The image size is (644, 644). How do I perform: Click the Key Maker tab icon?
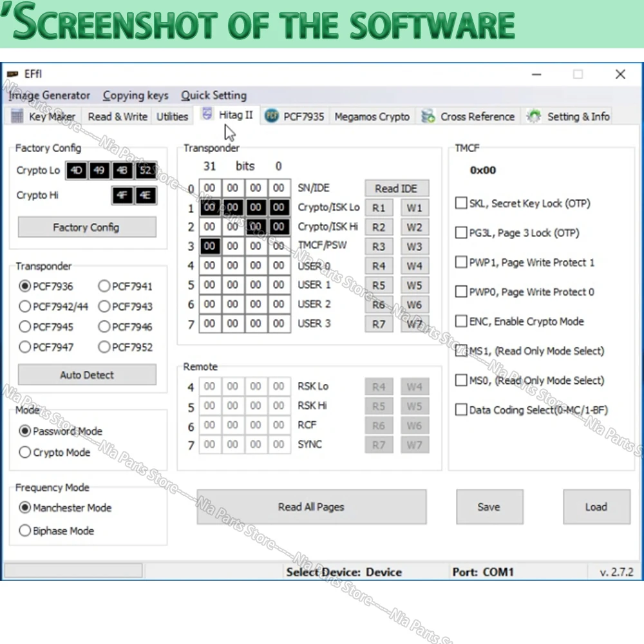pyautogui.click(x=17, y=117)
